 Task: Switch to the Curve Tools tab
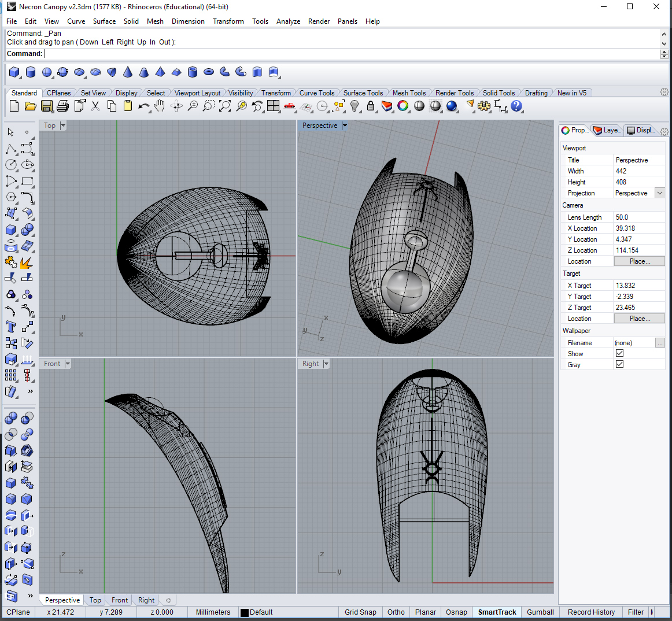click(317, 93)
